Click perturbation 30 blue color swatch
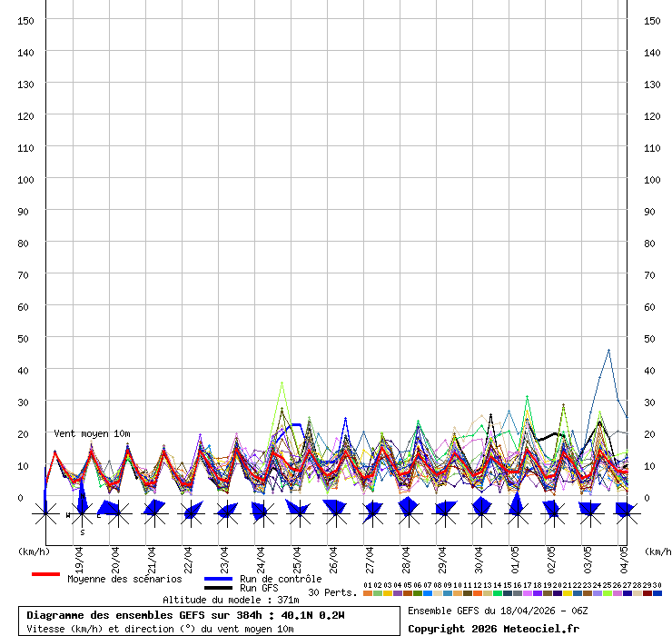The height and width of the screenshot is (636, 672). pyautogui.click(x=657, y=593)
